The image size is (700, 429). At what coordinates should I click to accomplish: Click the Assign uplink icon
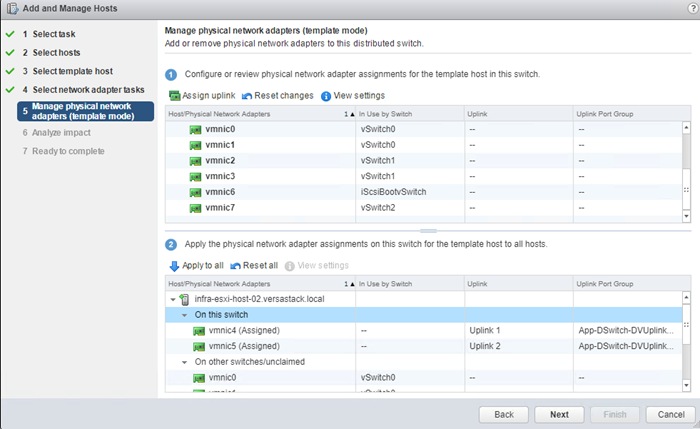[x=175, y=96]
